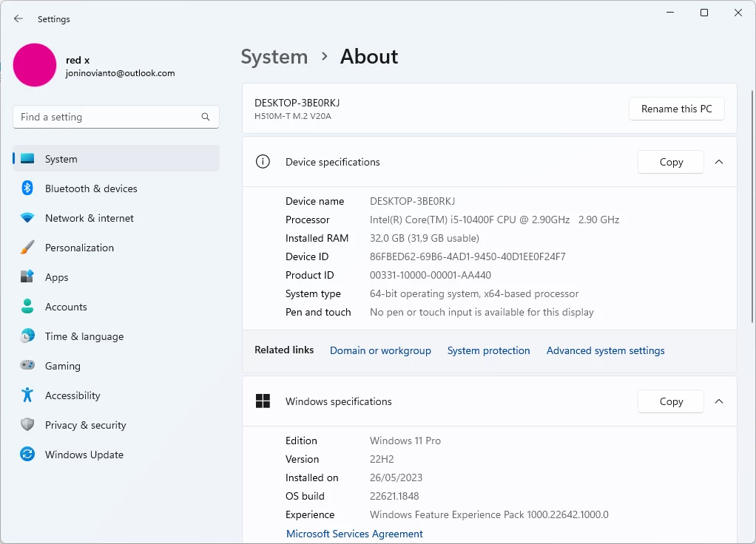Copy the Windows specifications
The image size is (756, 544).
[x=671, y=401]
